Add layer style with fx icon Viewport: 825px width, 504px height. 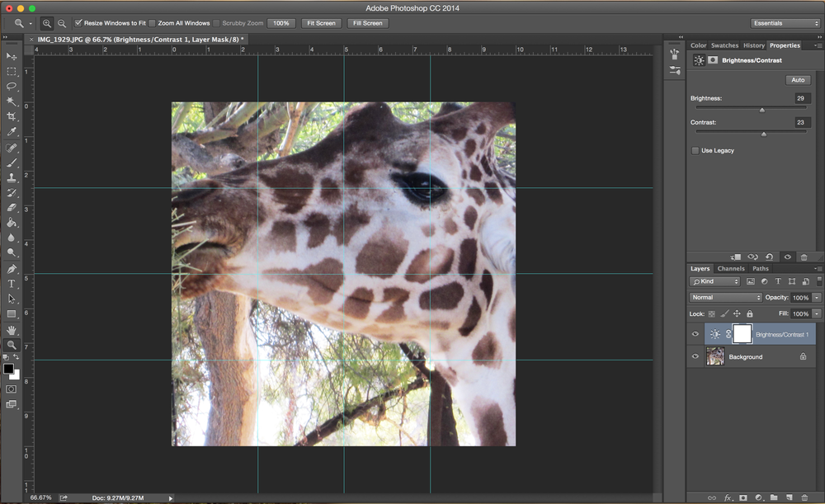point(728,498)
